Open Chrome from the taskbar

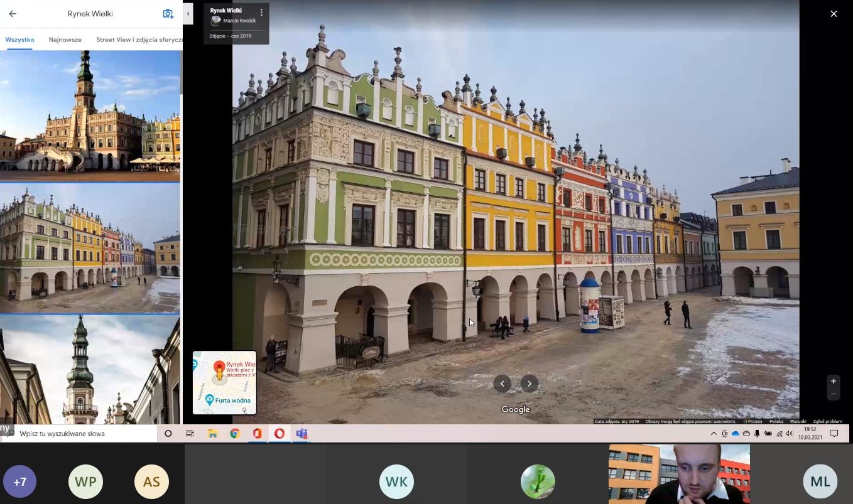tap(235, 434)
